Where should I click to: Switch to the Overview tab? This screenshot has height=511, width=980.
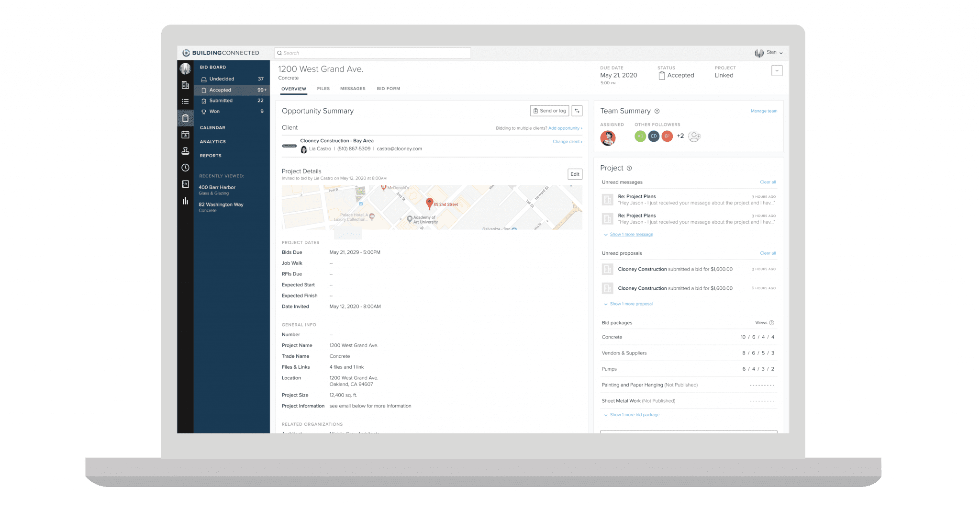[x=294, y=89]
